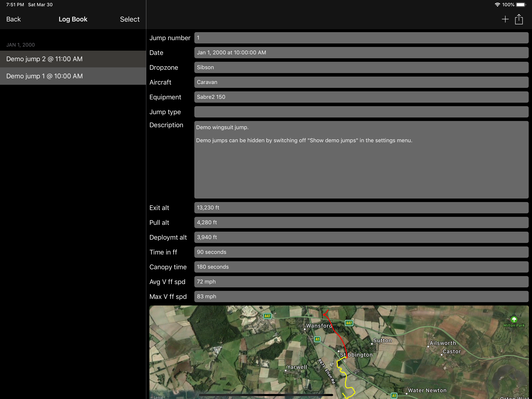This screenshot has width=532, height=399.
Task: Tap the Water Newton label on the map
Action: point(427,390)
